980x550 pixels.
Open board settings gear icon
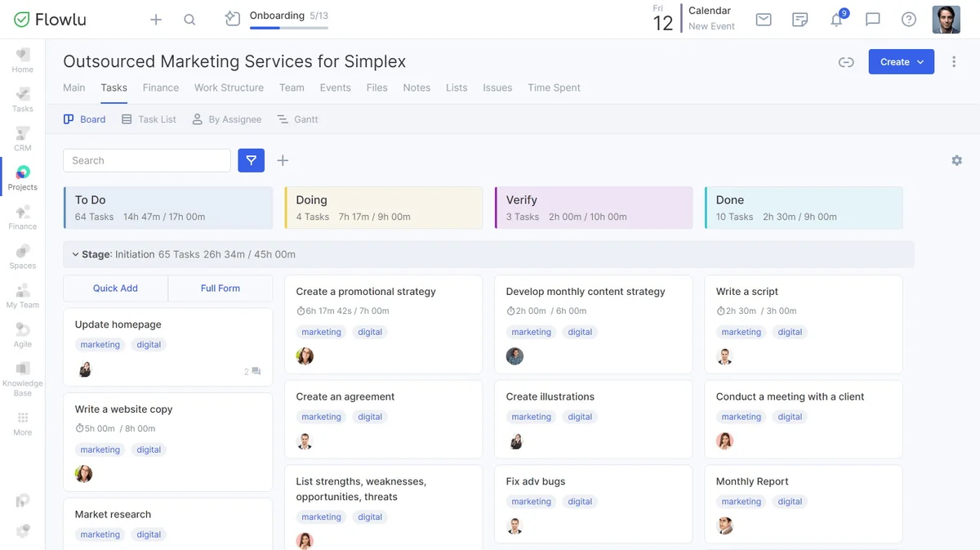(956, 160)
